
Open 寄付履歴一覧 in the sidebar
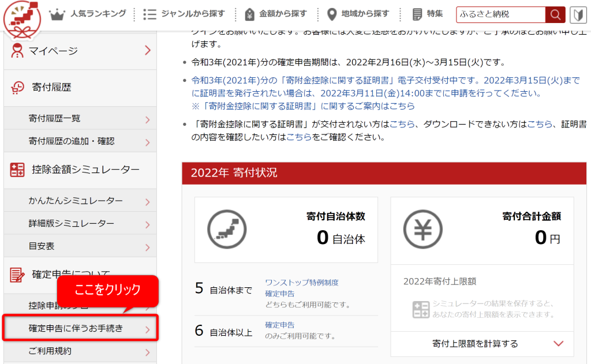click(x=55, y=119)
